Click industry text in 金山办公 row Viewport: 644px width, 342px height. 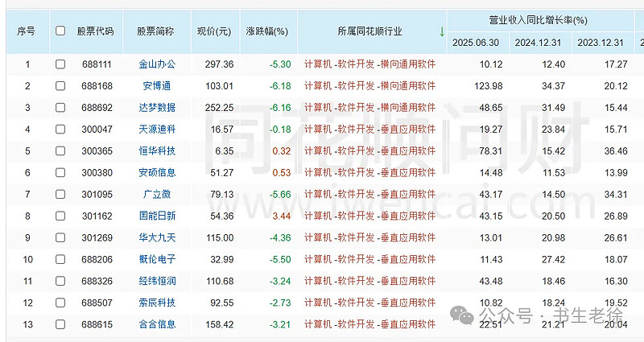click(x=369, y=64)
